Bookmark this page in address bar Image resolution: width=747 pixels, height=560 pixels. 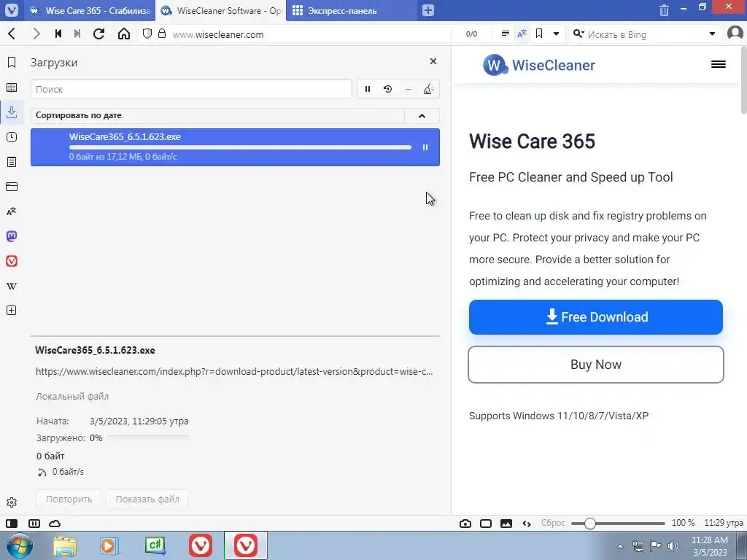(x=539, y=34)
